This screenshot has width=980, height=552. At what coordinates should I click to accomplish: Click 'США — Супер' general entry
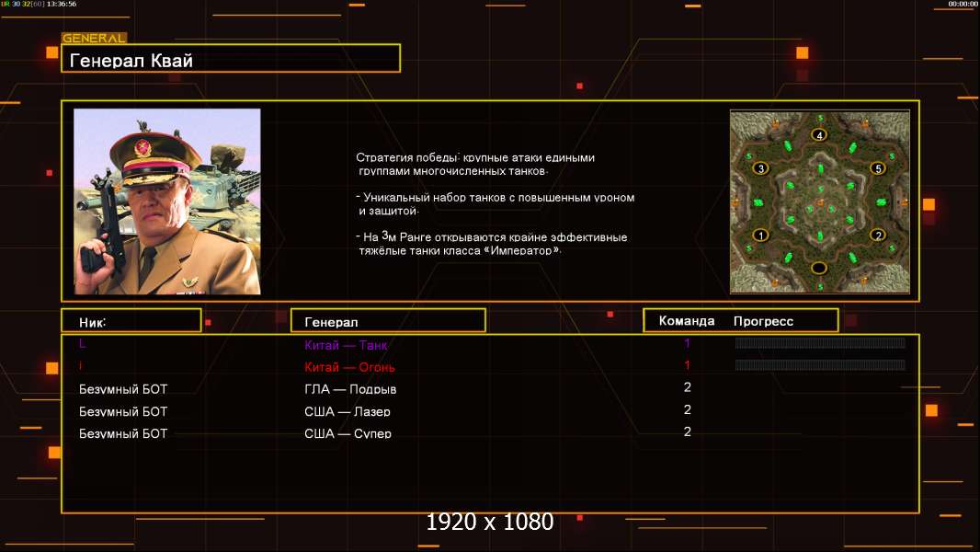pyautogui.click(x=348, y=434)
